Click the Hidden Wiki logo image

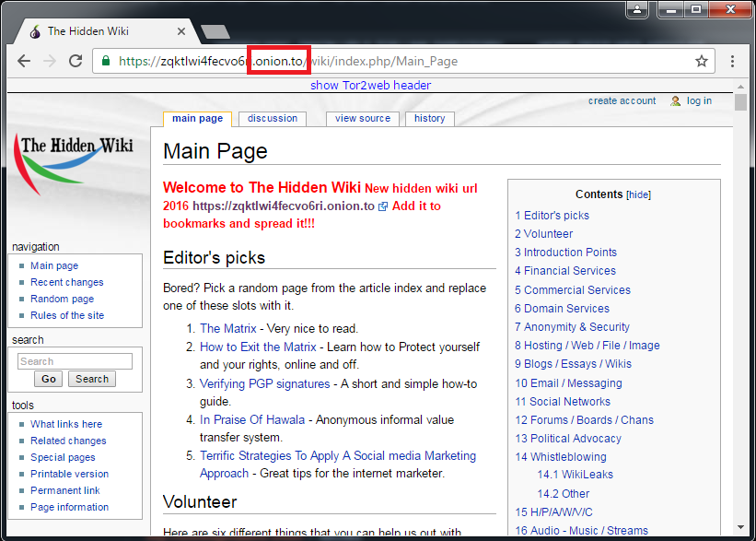tap(75, 164)
